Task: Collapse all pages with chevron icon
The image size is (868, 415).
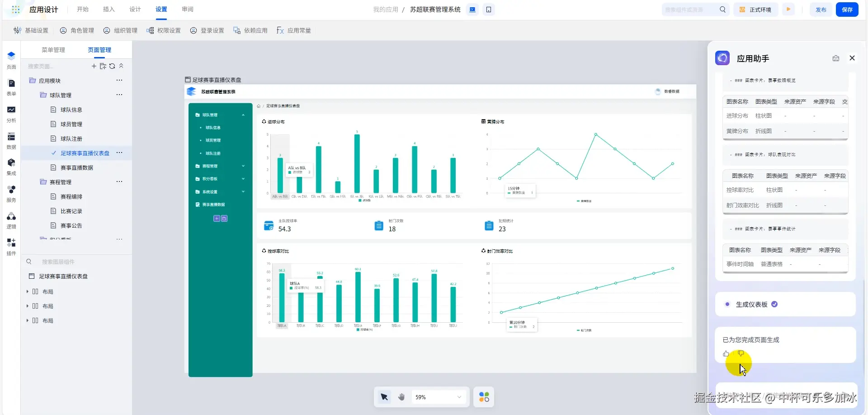Action: point(121,66)
